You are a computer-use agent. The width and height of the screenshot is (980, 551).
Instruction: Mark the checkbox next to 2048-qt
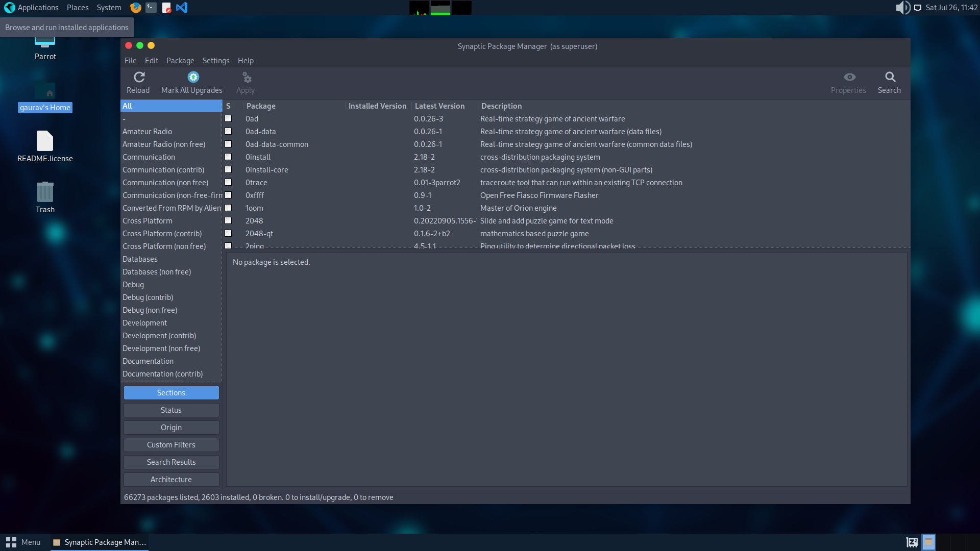click(228, 233)
